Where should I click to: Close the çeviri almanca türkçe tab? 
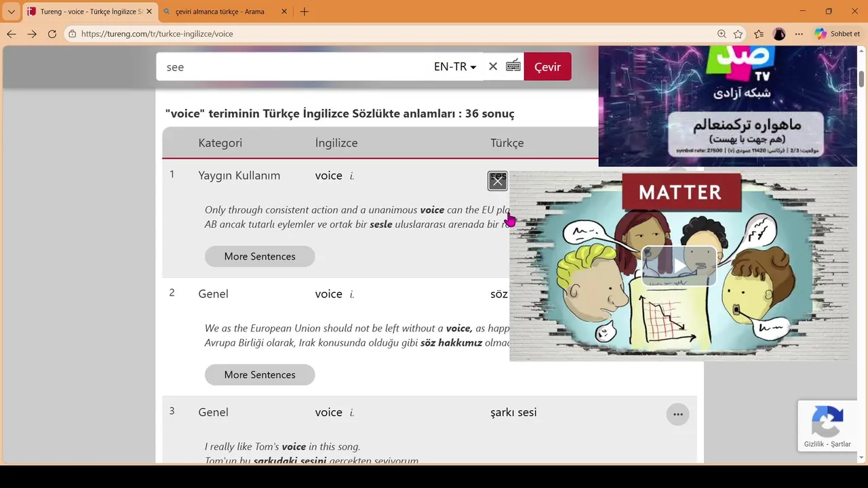284,12
